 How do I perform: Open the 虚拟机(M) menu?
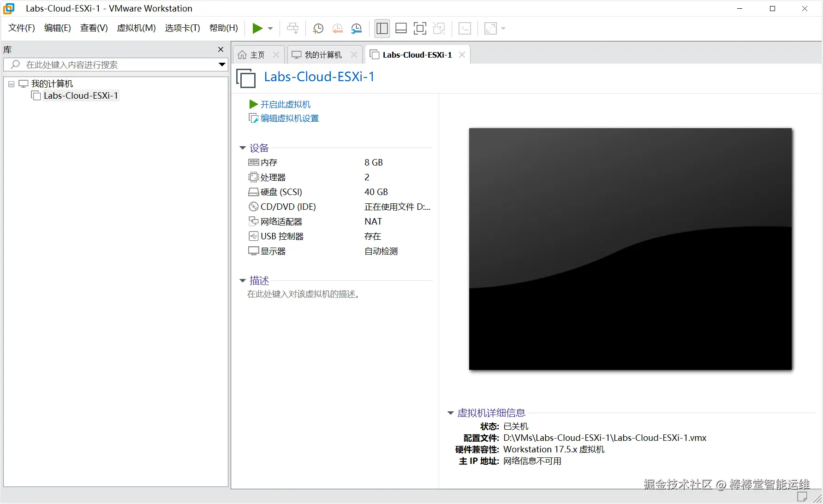coord(137,28)
